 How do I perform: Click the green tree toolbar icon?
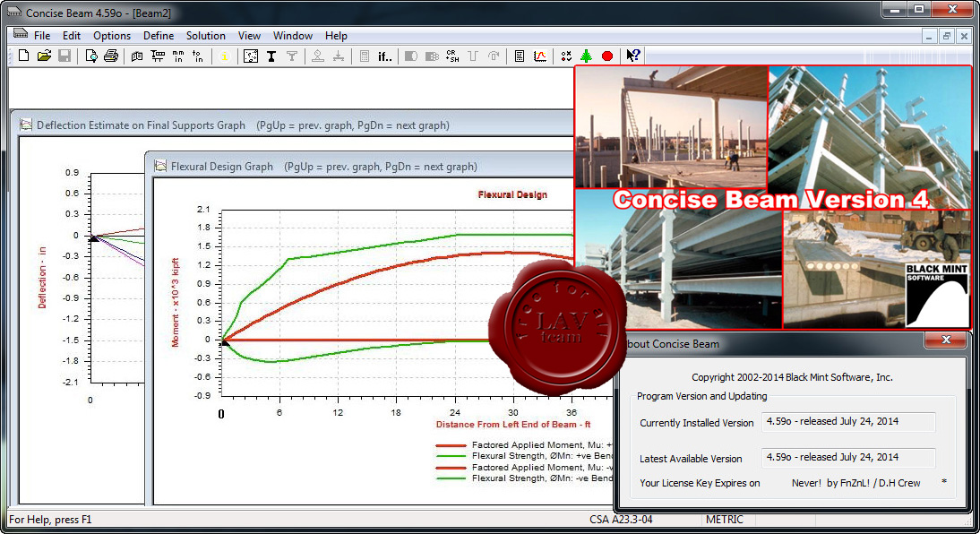(x=586, y=56)
